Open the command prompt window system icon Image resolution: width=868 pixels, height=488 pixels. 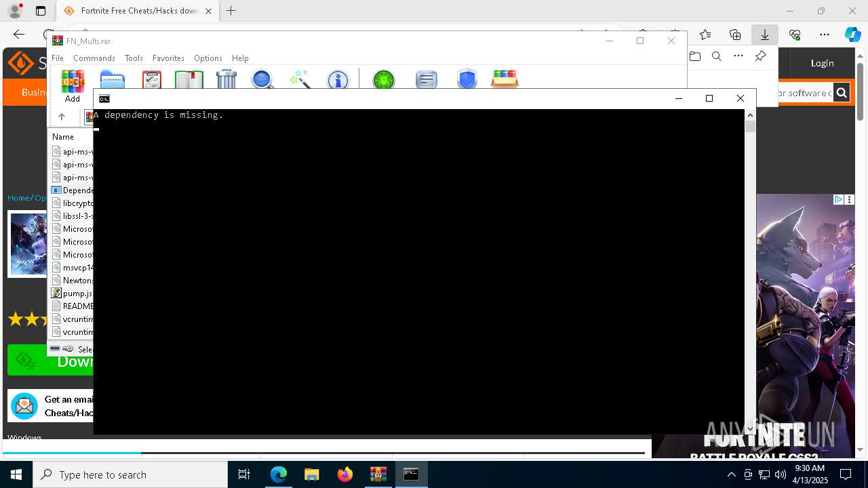[104, 99]
